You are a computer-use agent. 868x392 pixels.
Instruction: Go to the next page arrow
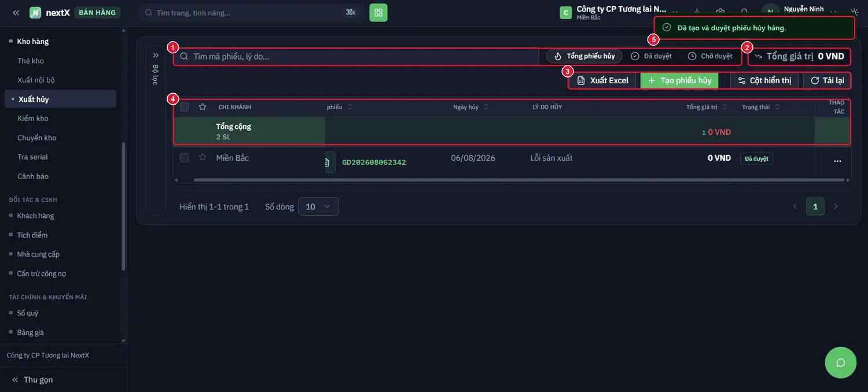[x=836, y=206]
